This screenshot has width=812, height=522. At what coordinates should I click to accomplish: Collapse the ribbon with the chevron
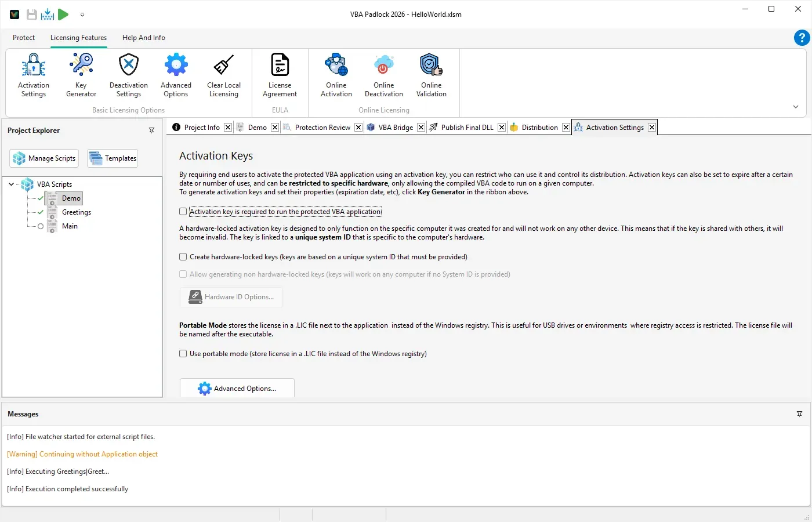(x=796, y=107)
